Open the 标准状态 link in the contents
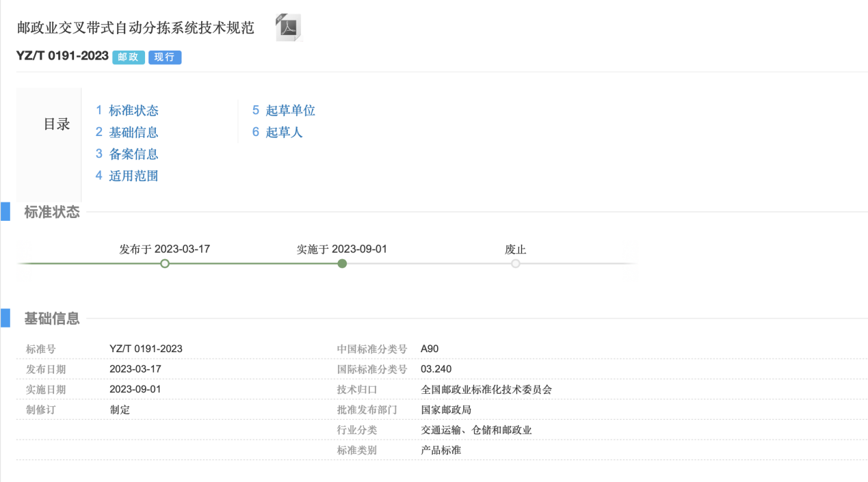The height and width of the screenshot is (482, 868). coord(134,110)
